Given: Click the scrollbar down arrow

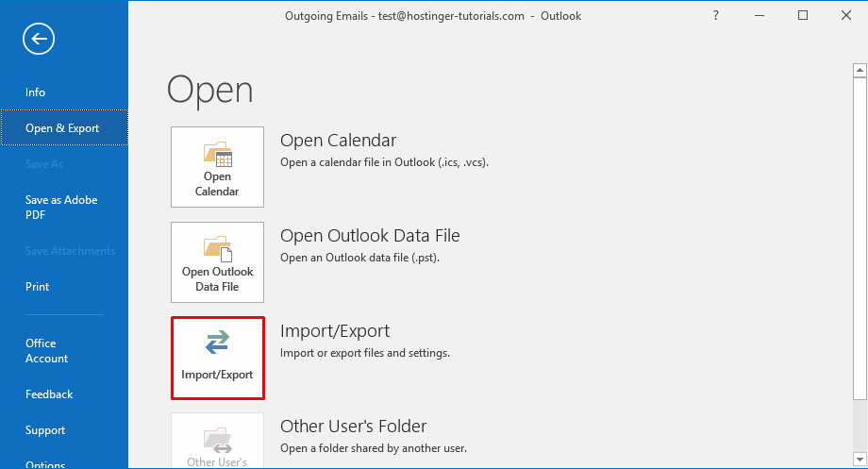Looking at the screenshot, I should 860,459.
